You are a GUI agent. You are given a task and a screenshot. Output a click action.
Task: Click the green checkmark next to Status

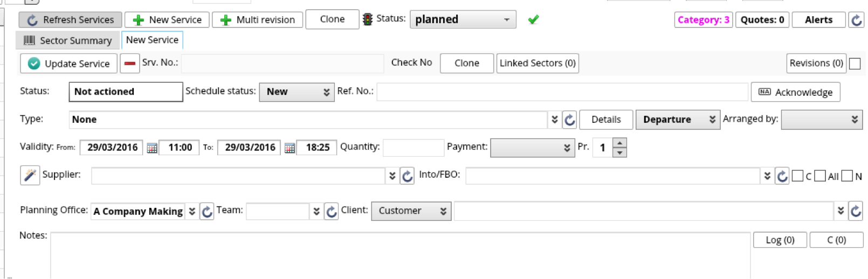[533, 20]
